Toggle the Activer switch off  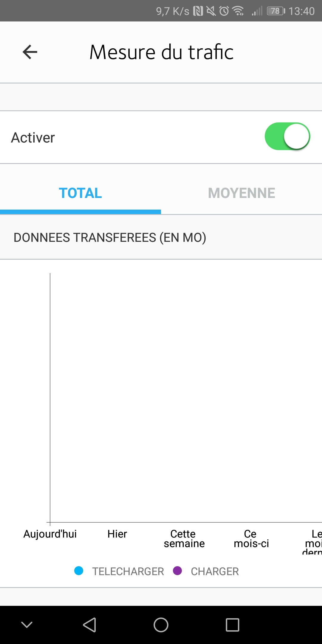(x=287, y=136)
